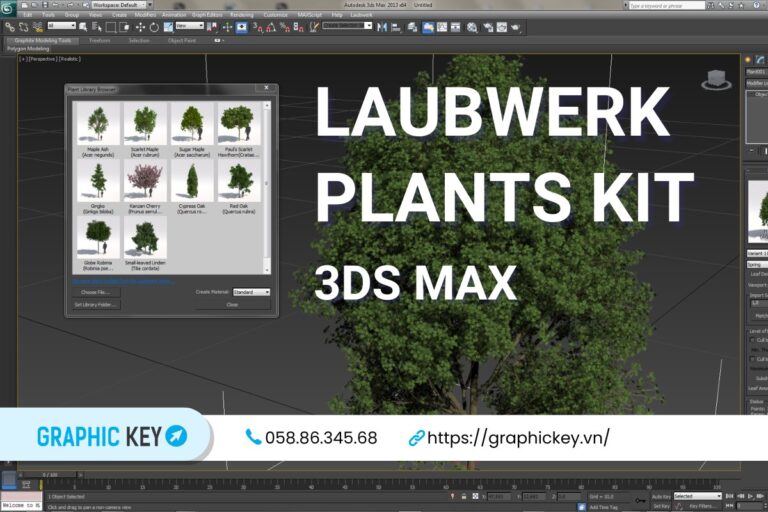Click the Play Animation button
The image size is (768, 512).
749,496
